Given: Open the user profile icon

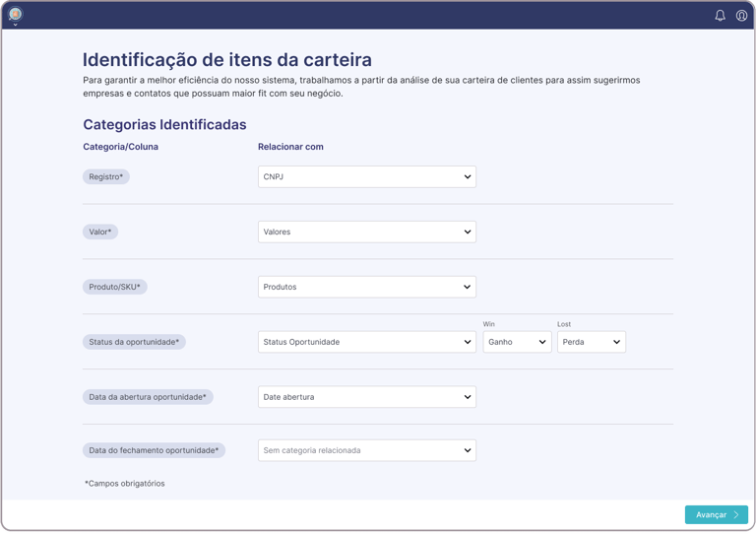Looking at the screenshot, I should click(x=742, y=16).
